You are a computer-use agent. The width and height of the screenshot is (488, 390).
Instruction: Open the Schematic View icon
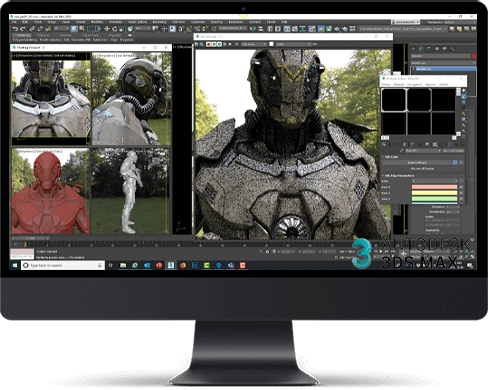(303, 29)
